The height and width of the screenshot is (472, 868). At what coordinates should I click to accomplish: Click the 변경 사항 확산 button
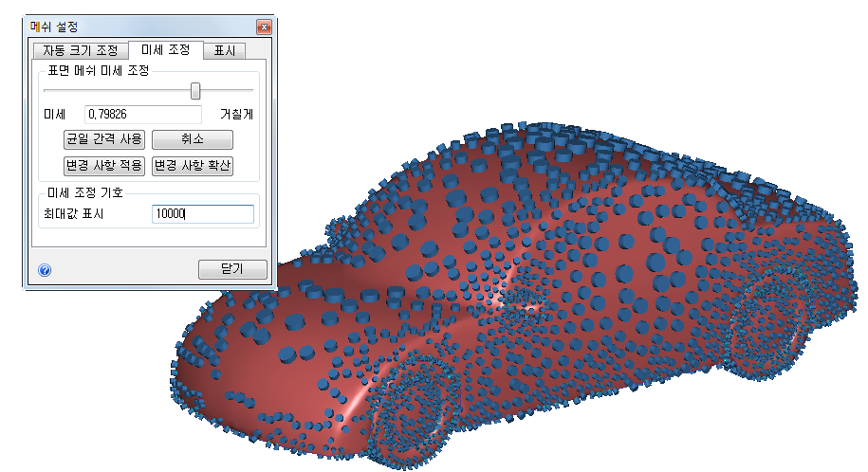(x=192, y=166)
